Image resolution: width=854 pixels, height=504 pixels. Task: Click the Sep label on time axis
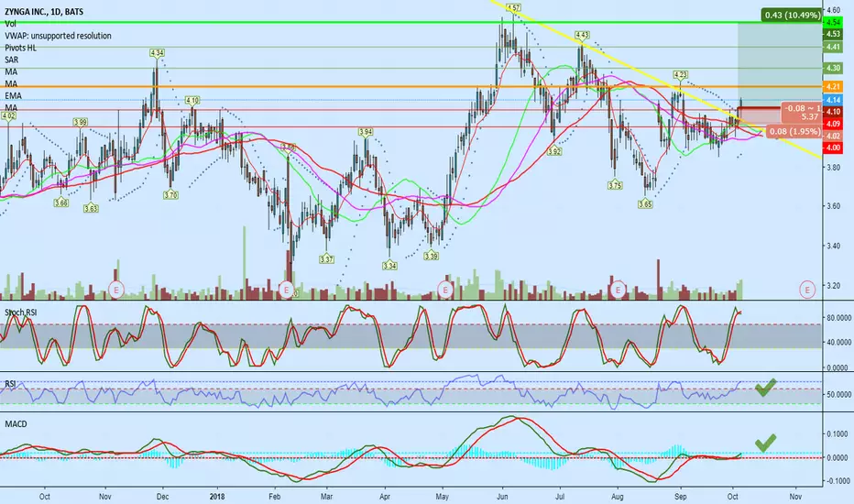[x=680, y=497]
